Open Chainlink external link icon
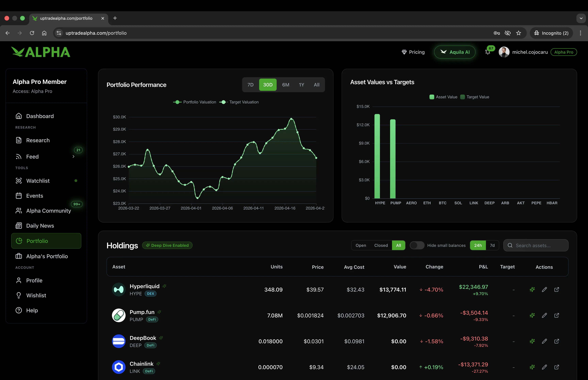The height and width of the screenshot is (380, 588). click(x=557, y=367)
